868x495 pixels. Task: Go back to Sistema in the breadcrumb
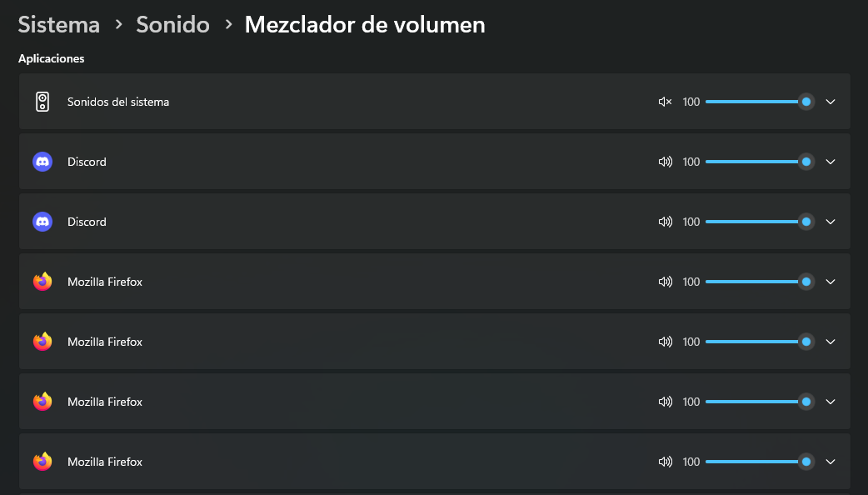[59, 25]
